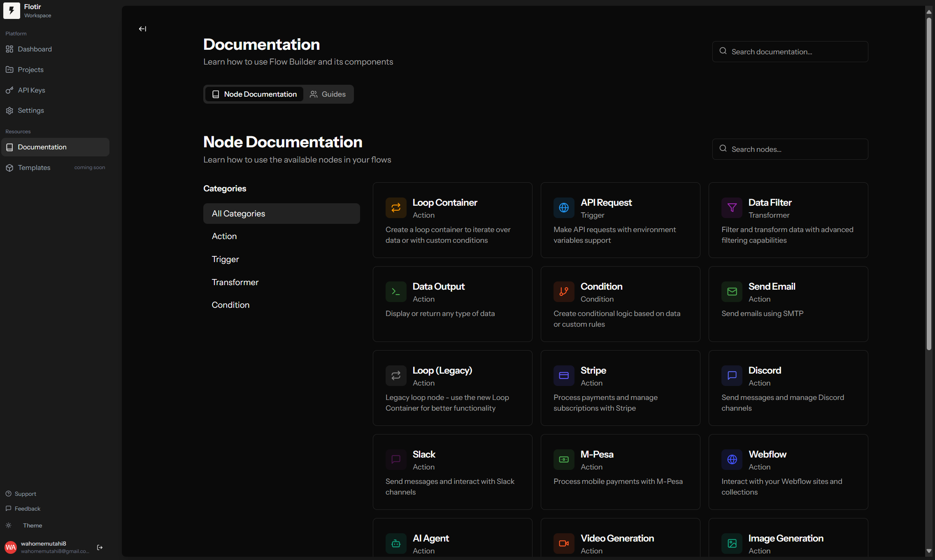
Task: Click the log out icon
Action: coord(100,547)
